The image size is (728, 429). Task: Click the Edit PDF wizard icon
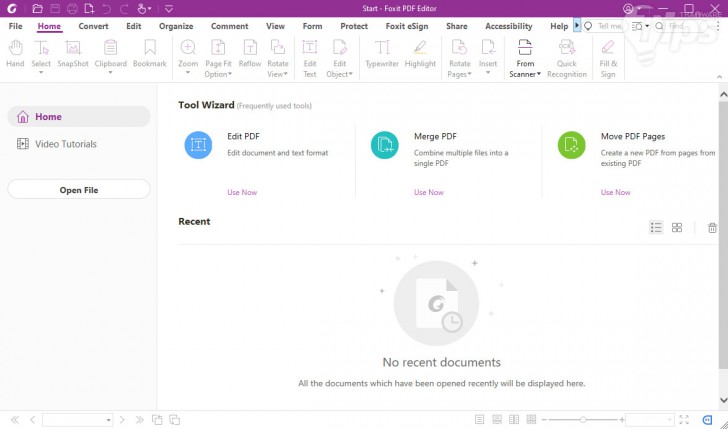(x=198, y=145)
